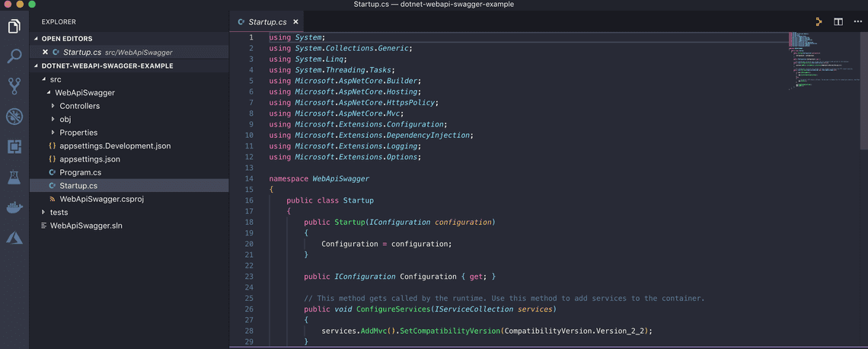The height and width of the screenshot is (349, 868).
Task: Click 'Microsoft.AspNetCore.HttpsPolicy' using line
Action: [x=354, y=103]
